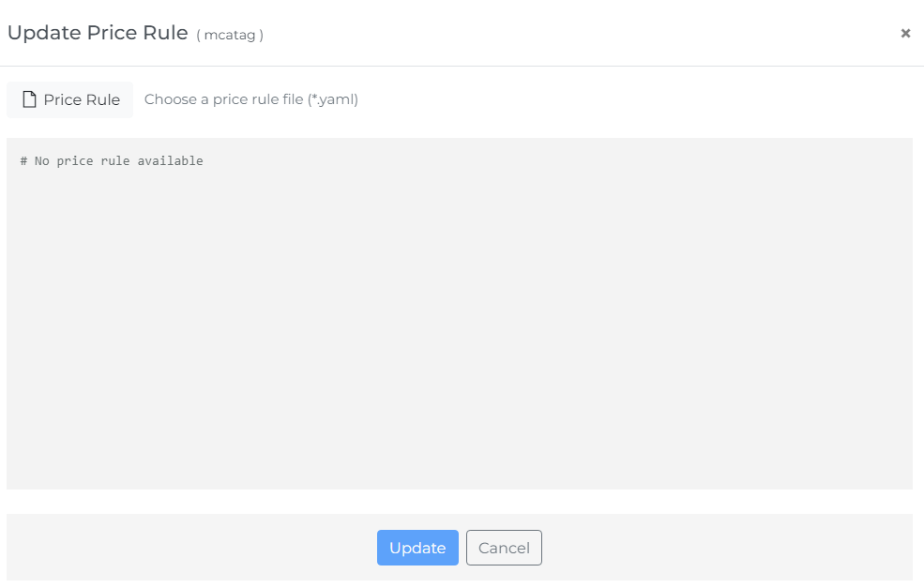Click inside the price rule text area
This screenshot has height=588, width=924.
coord(460,313)
